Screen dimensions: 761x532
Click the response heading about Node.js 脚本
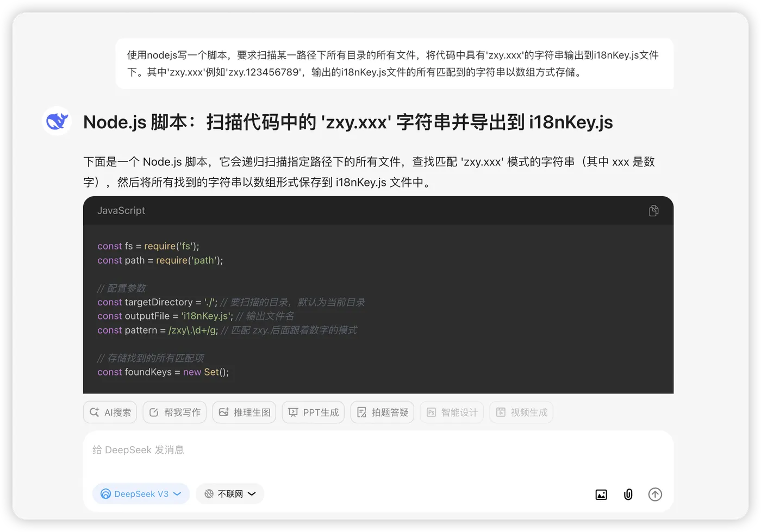(x=348, y=122)
